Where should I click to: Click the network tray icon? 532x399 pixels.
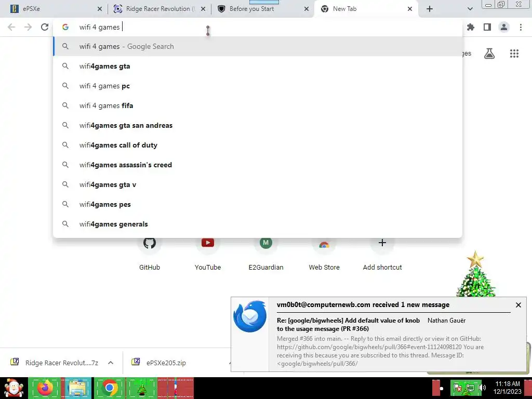tap(470, 388)
